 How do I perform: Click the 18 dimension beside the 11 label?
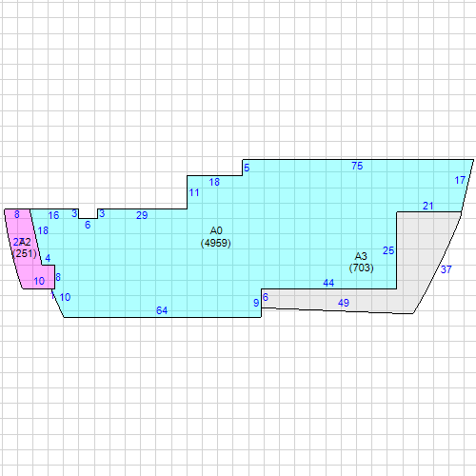tap(214, 182)
